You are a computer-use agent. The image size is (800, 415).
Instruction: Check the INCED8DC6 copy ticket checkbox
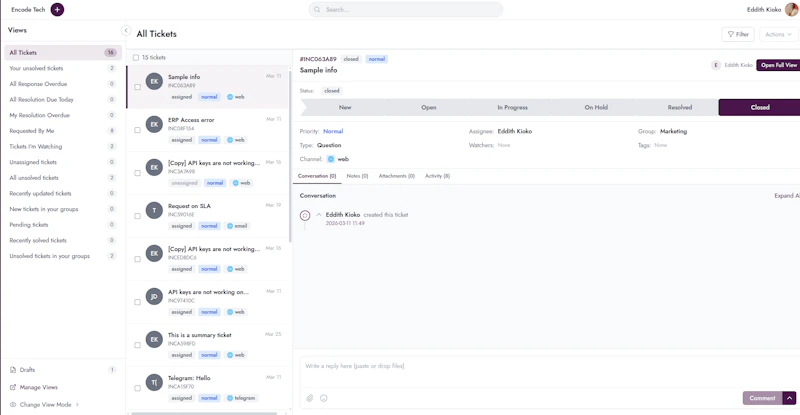137,259
